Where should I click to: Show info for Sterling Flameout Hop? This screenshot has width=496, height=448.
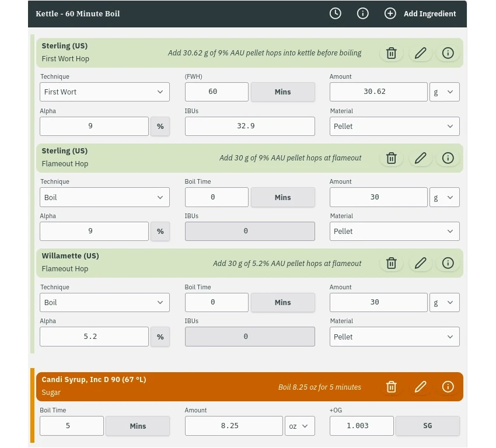pos(448,158)
